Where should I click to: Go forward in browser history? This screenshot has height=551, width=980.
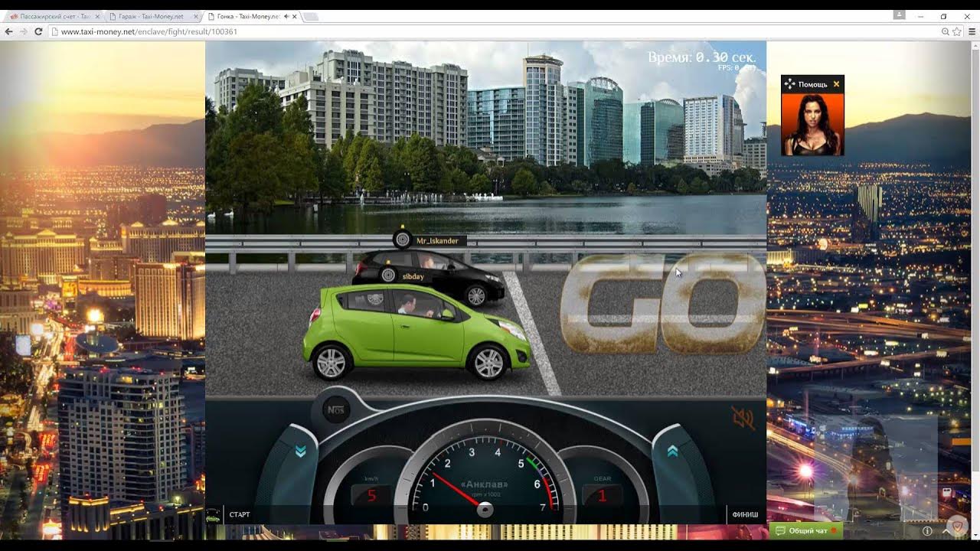24,31
